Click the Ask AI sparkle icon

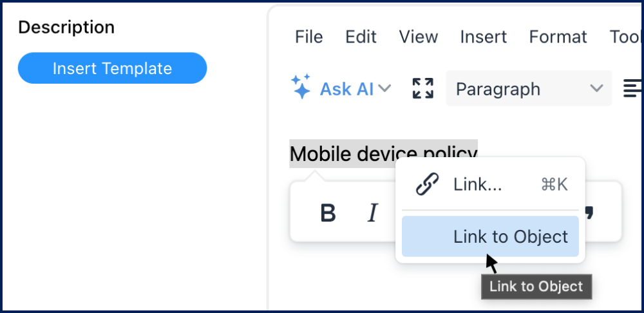click(301, 87)
